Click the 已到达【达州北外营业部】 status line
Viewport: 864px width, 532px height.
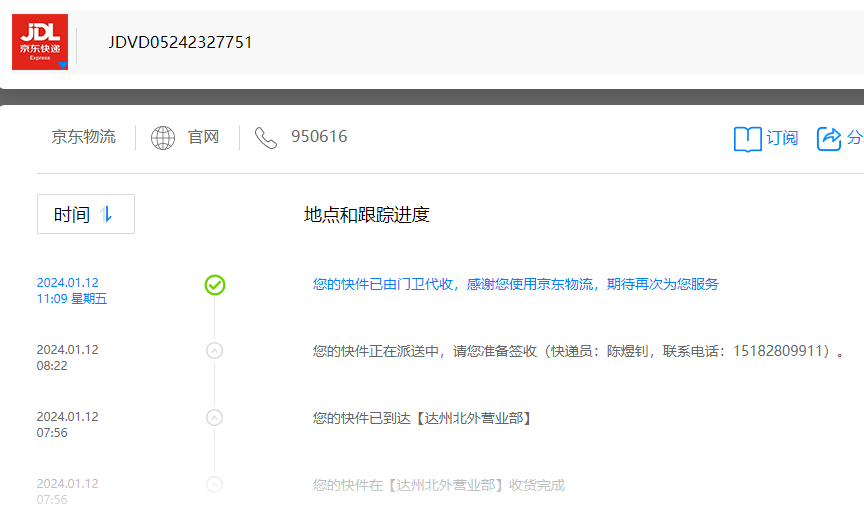click(x=423, y=418)
